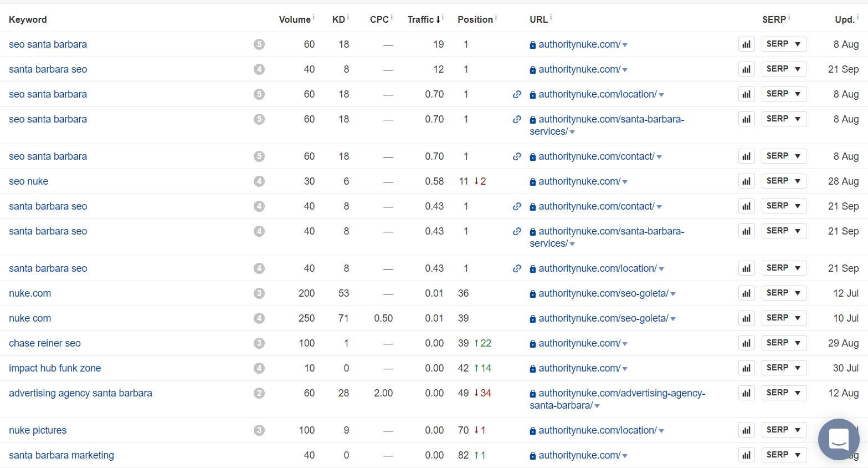This screenshot has height=468, width=868.
Task: Open the chase reiner seo keyword link
Action: tap(45, 343)
